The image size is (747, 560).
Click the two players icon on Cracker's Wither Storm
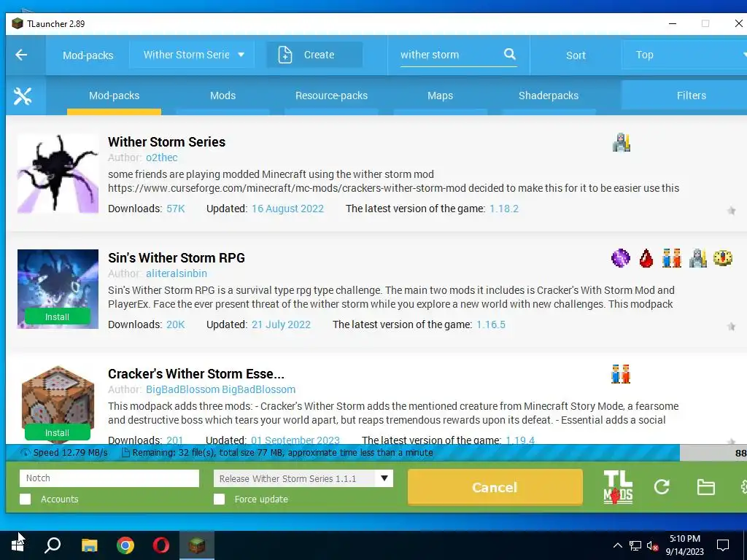point(620,374)
